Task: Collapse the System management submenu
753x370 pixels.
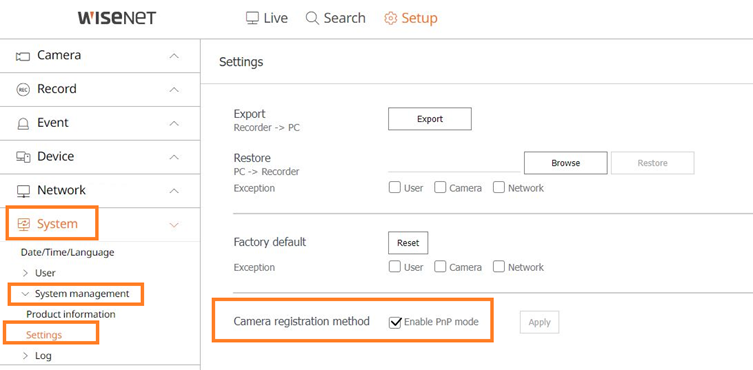Action: (26, 294)
